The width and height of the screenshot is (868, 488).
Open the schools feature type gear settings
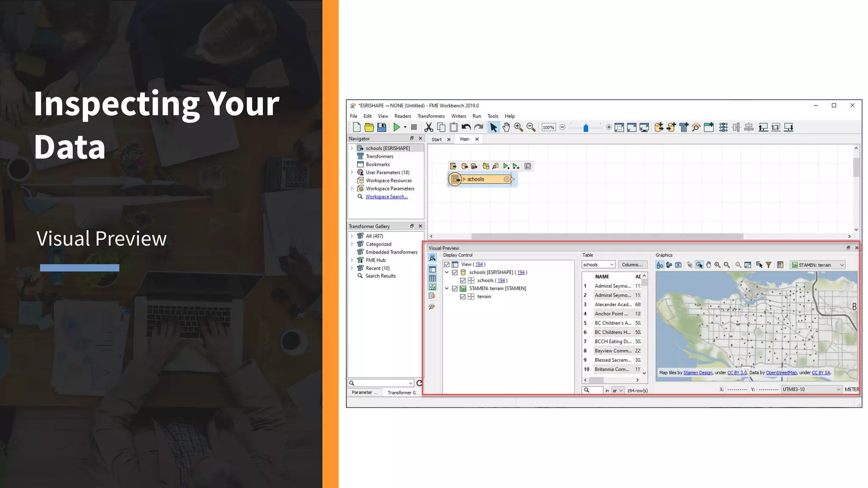(506, 180)
